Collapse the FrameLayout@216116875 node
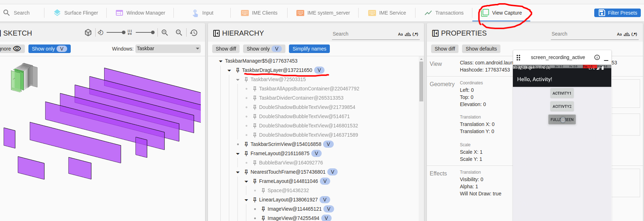 [238, 154]
